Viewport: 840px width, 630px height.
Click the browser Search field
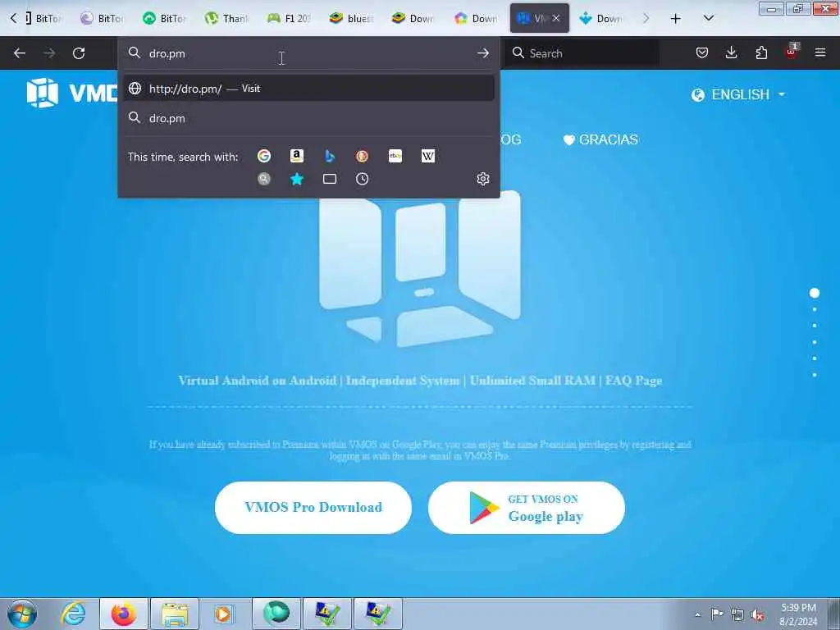[x=582, y=53]
